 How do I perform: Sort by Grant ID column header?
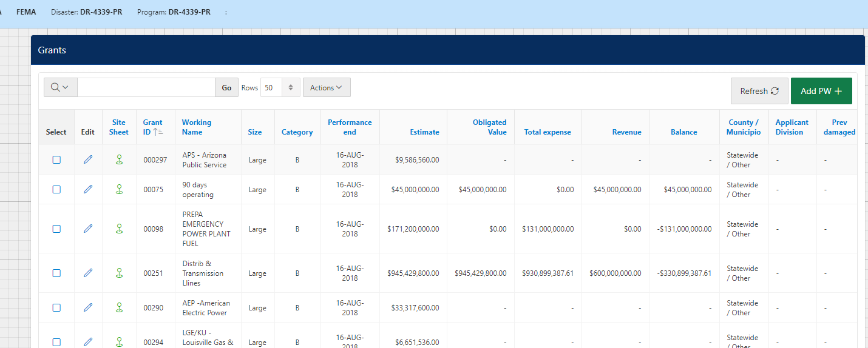(x=152, y=127)
